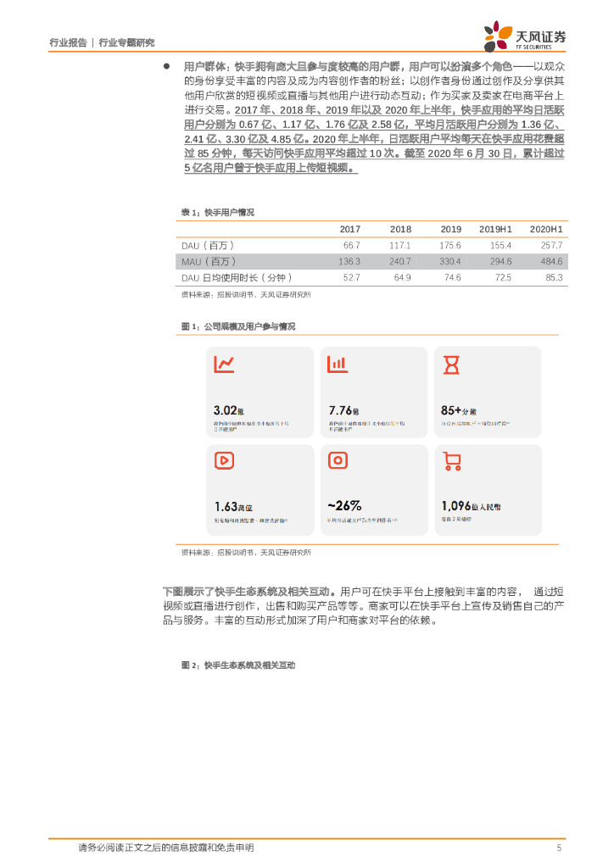
Task: Click the 2020H1 column header
Action: point(546,229)
